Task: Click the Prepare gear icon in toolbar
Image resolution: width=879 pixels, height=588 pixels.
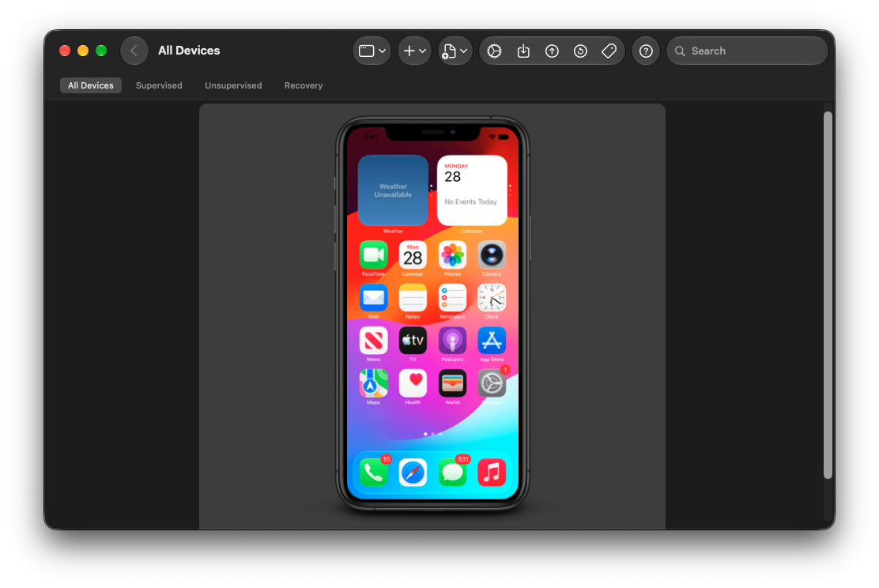Action: click(x=494, y=51)
